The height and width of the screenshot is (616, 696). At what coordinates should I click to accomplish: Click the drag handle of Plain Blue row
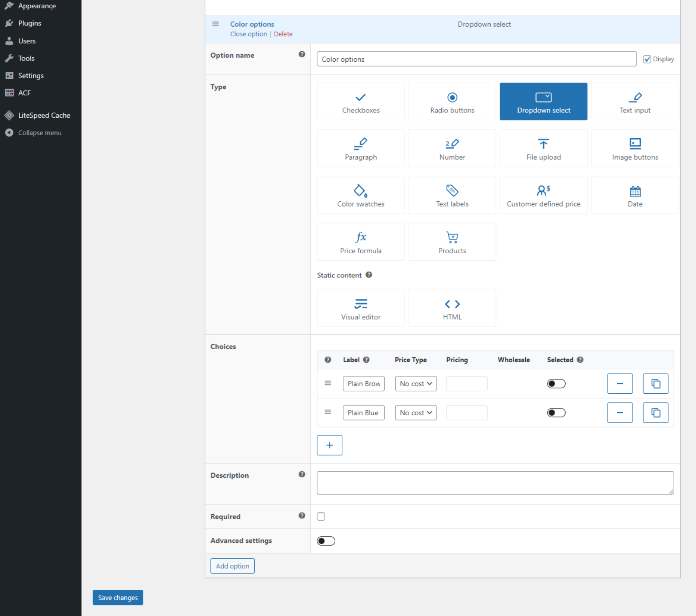click(x=328, y=412)
